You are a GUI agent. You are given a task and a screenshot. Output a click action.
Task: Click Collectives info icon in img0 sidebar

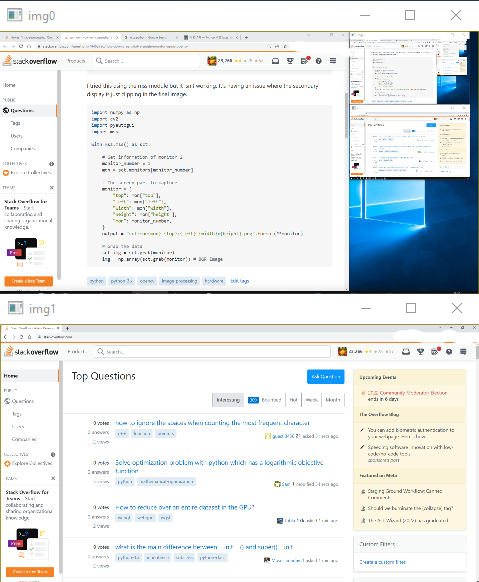[x=52, y=164]
